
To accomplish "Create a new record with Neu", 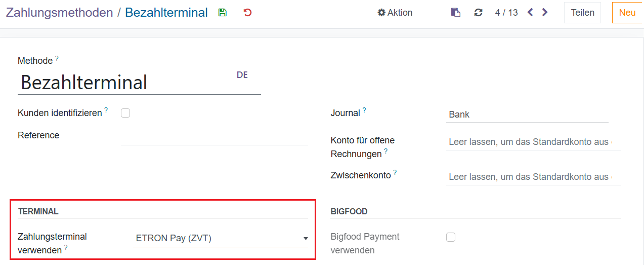I will pos(627,13).
